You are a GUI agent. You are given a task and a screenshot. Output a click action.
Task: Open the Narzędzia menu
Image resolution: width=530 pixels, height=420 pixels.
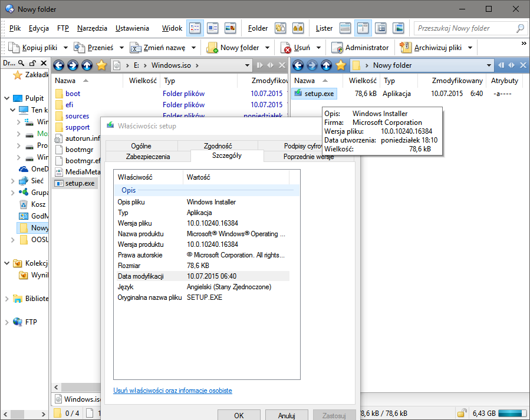[x=92, y=28]
